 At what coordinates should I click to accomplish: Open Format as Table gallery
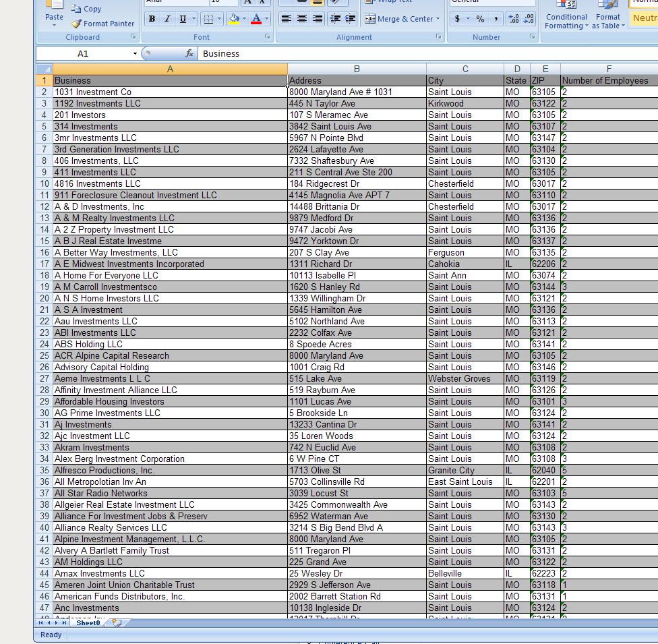tap(608, 15)
